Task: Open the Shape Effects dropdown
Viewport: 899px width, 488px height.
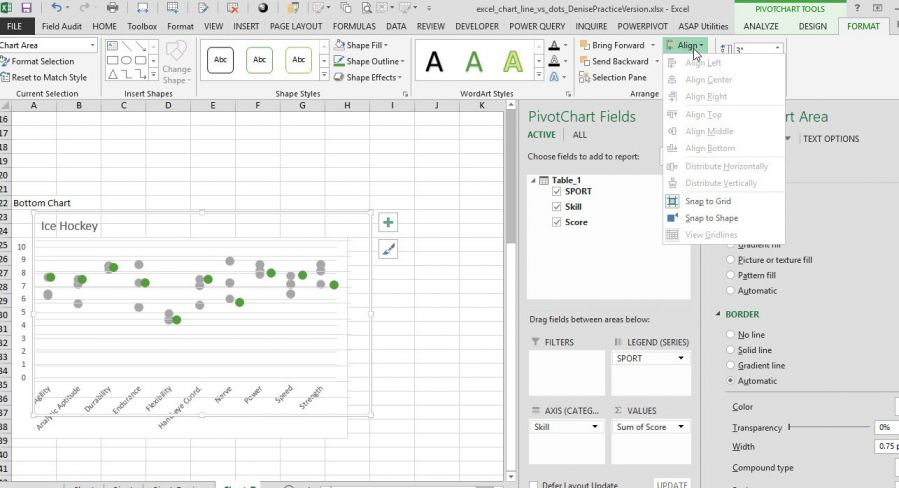Action: (x=368, y=77)
